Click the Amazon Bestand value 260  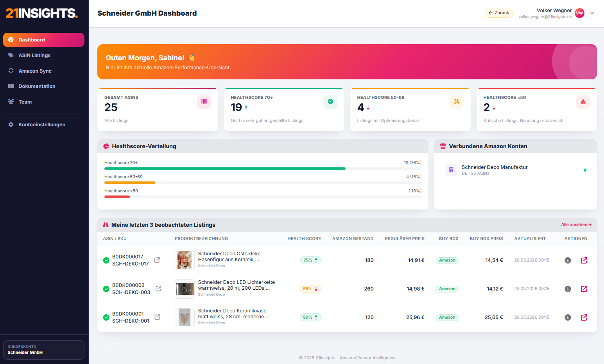pyautogui.click(x=369, y=289)
